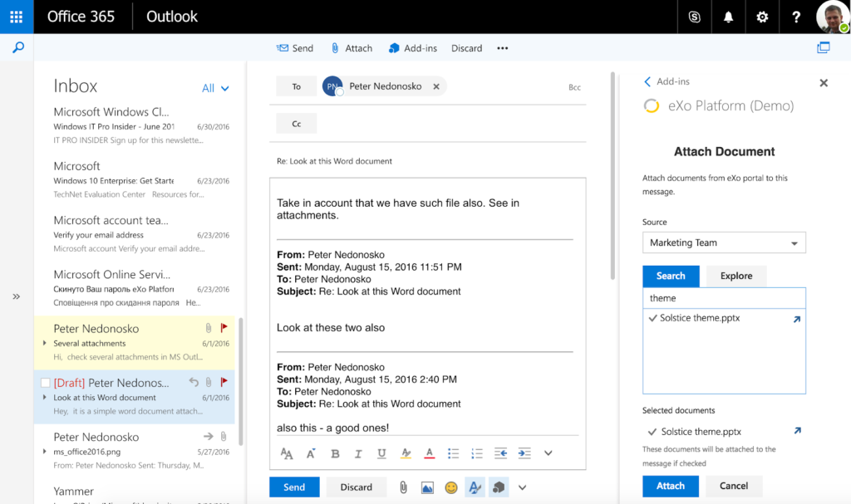Go back to Add-ins list
Viewport: 851px width, 504px height.
(x=667, y=81)
